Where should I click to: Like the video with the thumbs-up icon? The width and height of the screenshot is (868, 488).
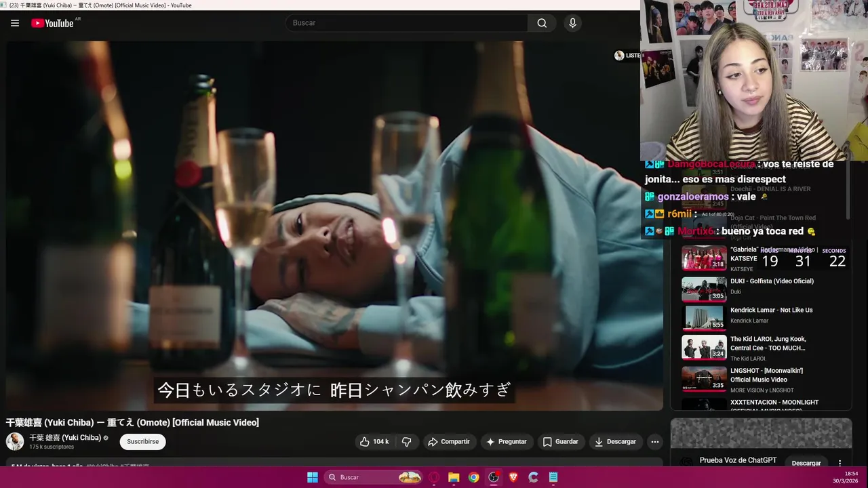point(365,442)
